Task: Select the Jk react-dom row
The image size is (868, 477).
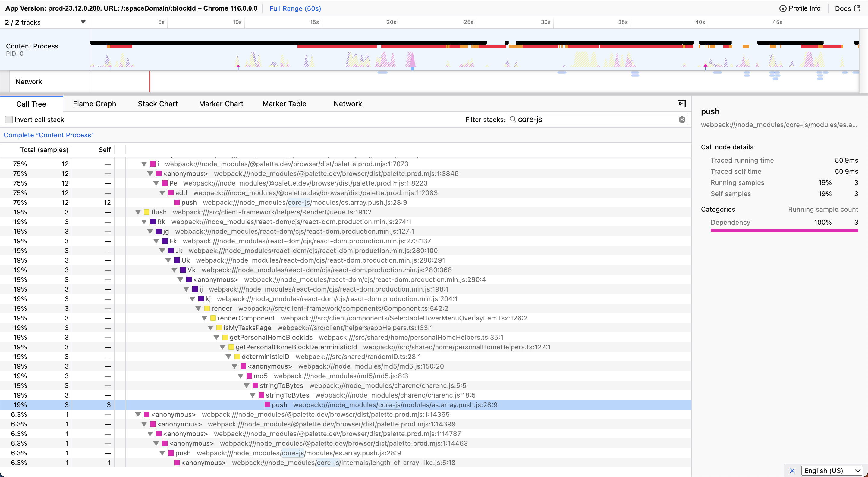Action: [346, 251]
